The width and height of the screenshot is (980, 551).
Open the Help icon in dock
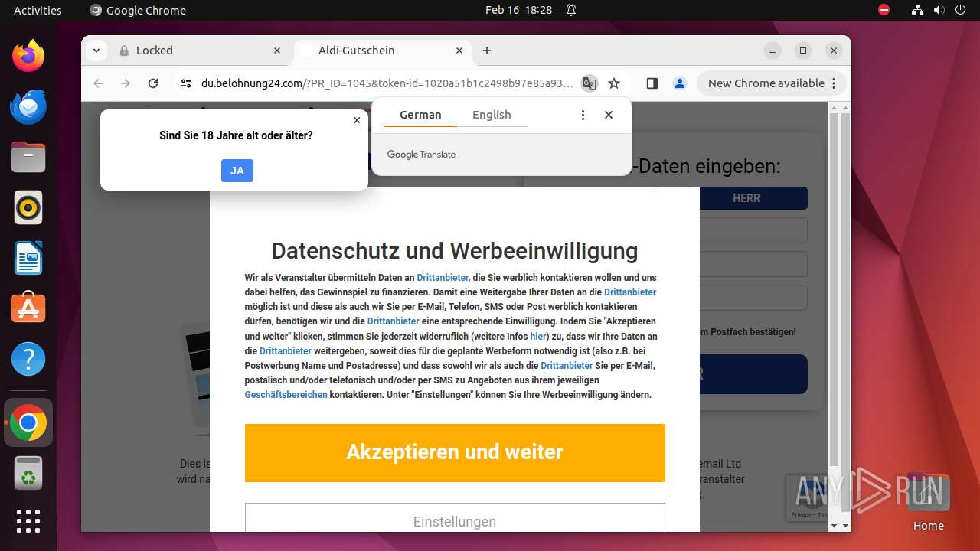28,360
